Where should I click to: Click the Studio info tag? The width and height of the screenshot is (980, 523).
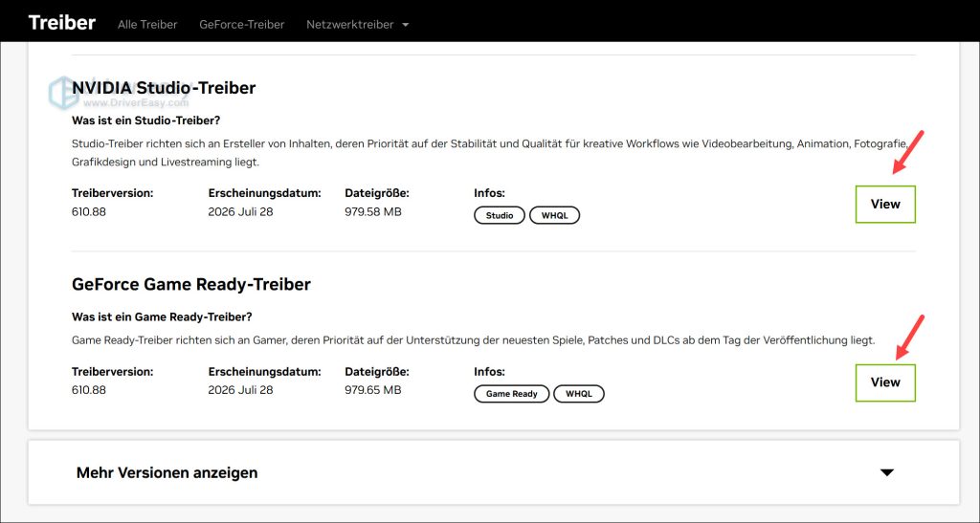click(500, 215)
